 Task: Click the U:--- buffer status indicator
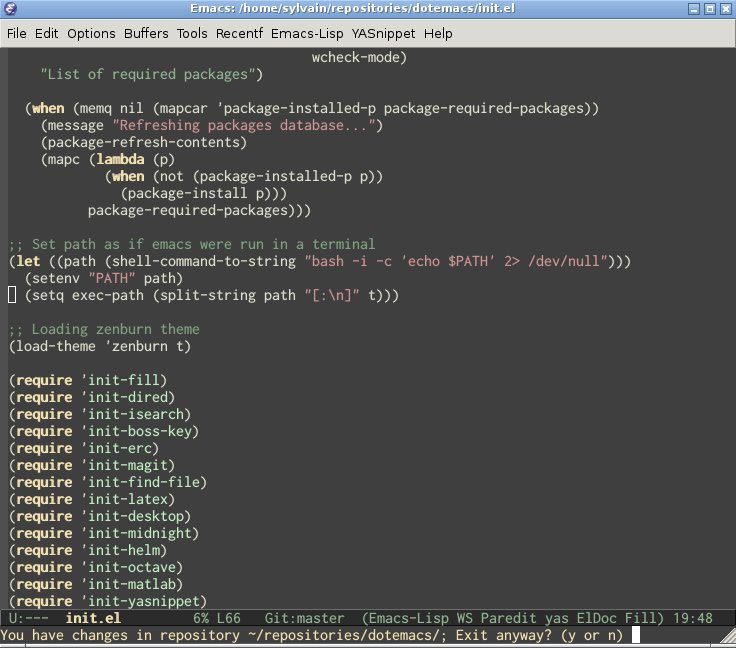pyautogui.click(x=28, y=618)
